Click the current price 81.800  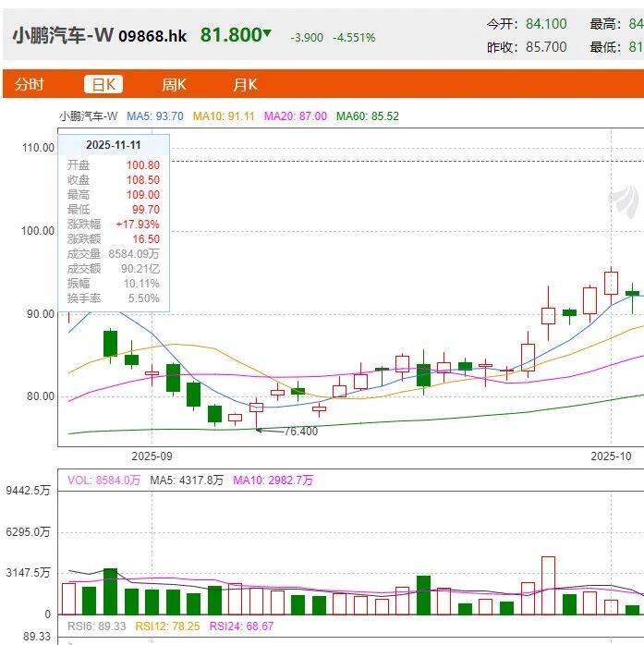coord(231,35)
